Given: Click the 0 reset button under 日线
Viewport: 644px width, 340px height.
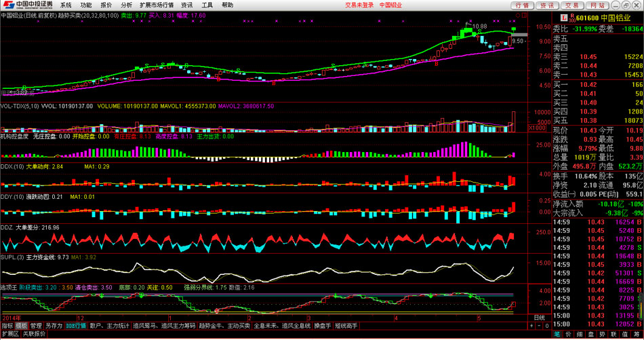Looking at the screenshot, I should click(x=546, y=326).
